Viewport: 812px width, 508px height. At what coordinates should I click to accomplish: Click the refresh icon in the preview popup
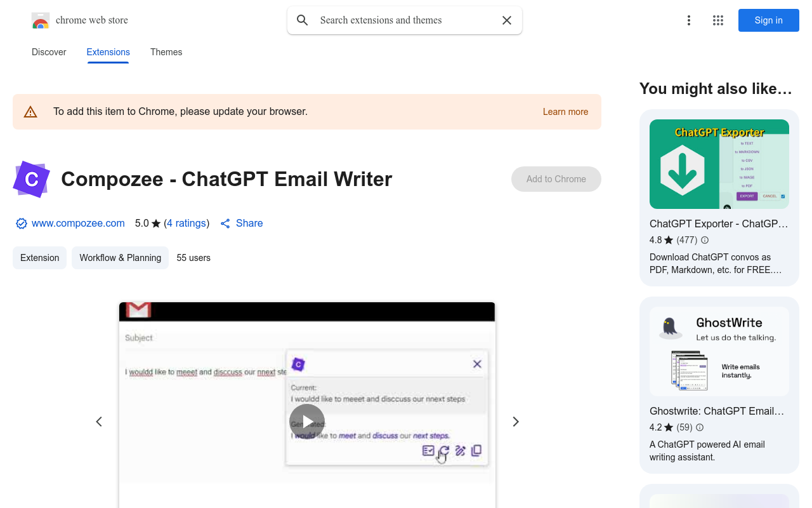point(444,451)
